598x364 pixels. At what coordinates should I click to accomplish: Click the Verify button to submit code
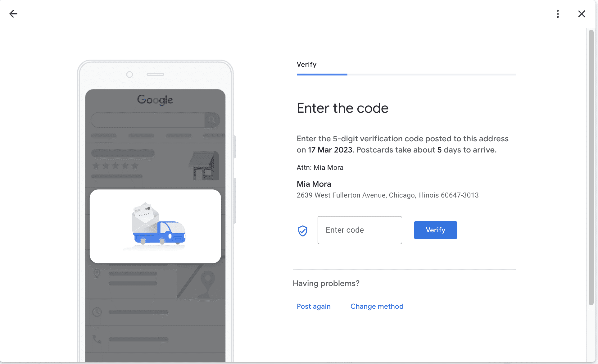point(435,230)
